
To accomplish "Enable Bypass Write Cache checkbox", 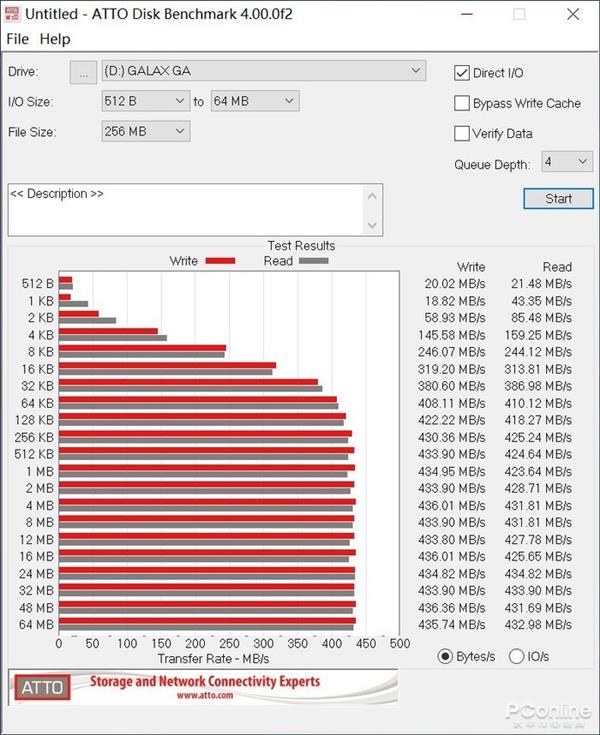I will (x=462, y=103).
